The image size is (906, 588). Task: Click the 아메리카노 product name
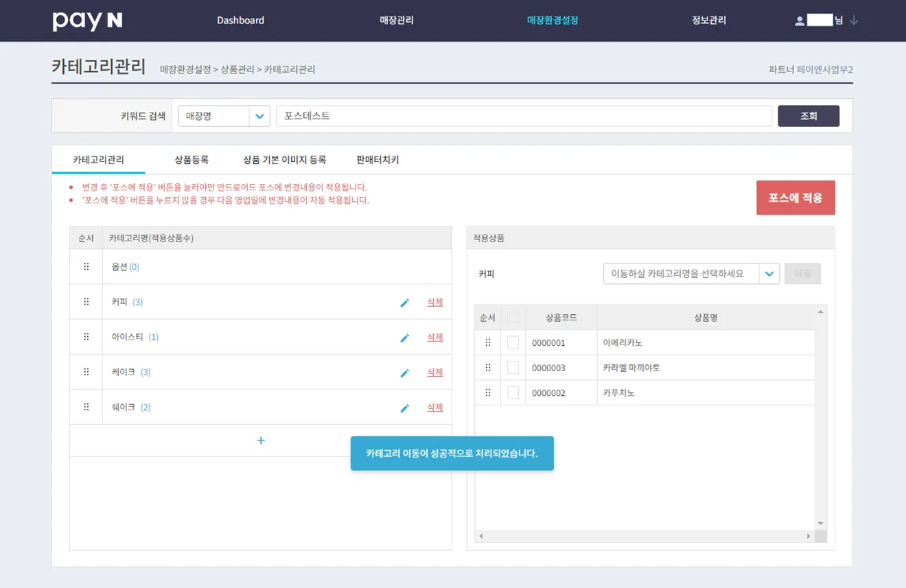tap(623, 342)
